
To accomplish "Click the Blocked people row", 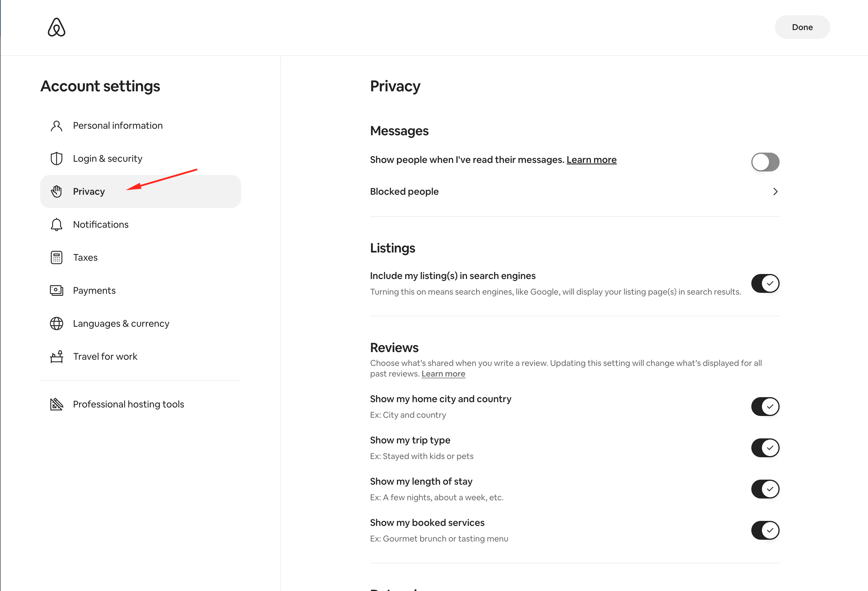I will (404, 191).
